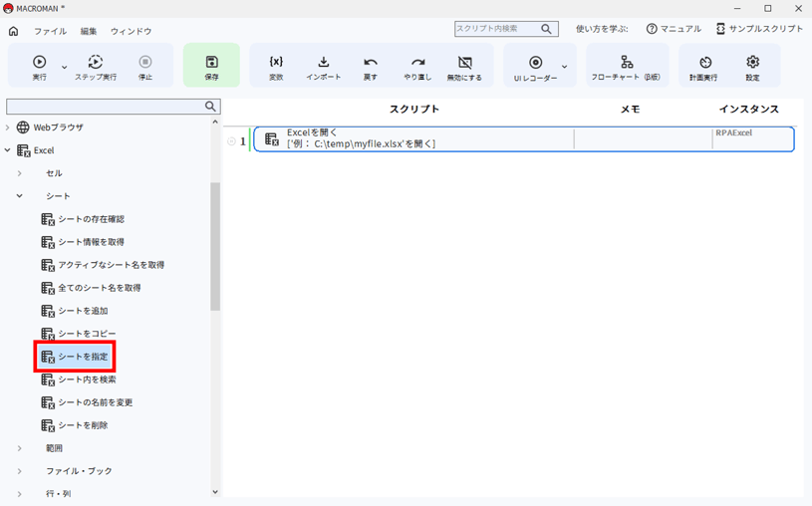The image size is (812, 506).
Task: Click the Excel category icon
Action: click(23, 150)
